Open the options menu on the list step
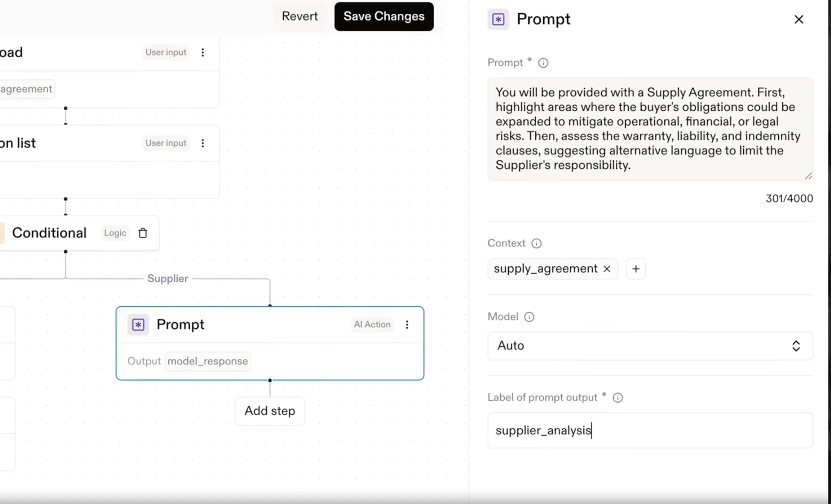The width and height of the screenshot is (831, 504). [203, 143]
